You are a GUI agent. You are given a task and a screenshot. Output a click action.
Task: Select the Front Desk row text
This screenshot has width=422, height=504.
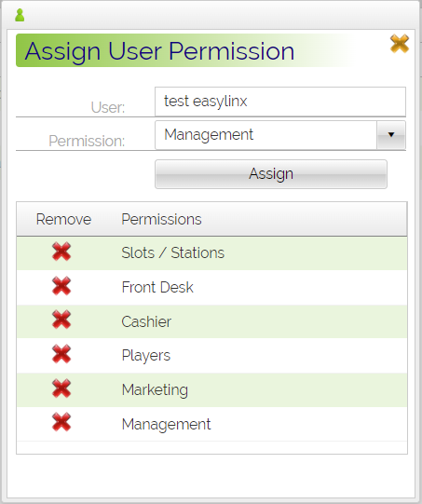(x=157, y=287)
